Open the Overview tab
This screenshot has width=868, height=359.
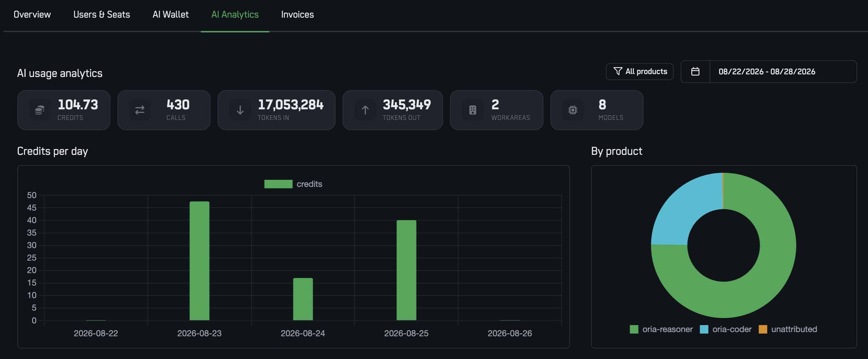32,14
